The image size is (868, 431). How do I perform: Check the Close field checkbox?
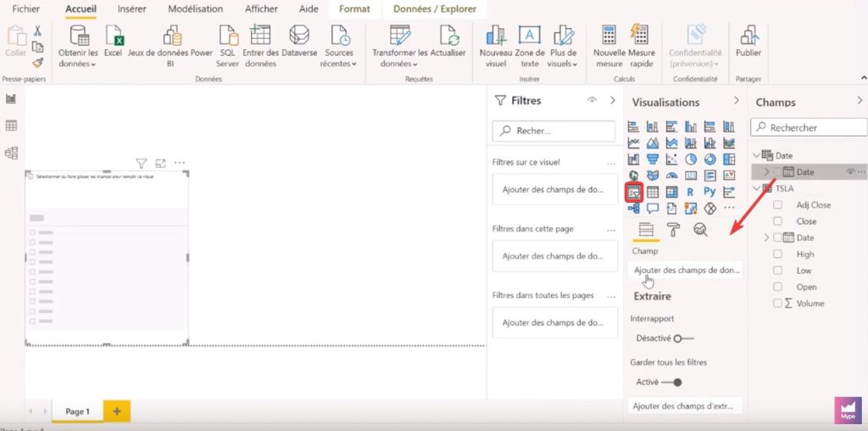pyautogui.click(x=778, y=221)
